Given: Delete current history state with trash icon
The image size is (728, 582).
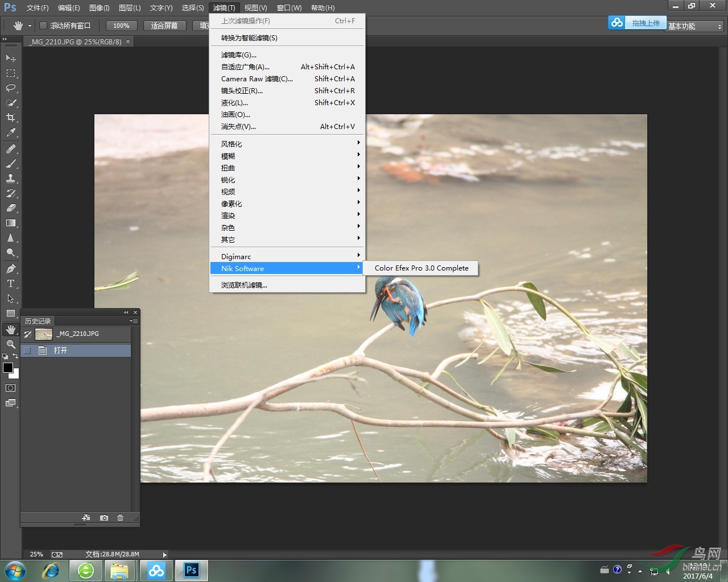Looking at the screenshot, I should (120, 518).
